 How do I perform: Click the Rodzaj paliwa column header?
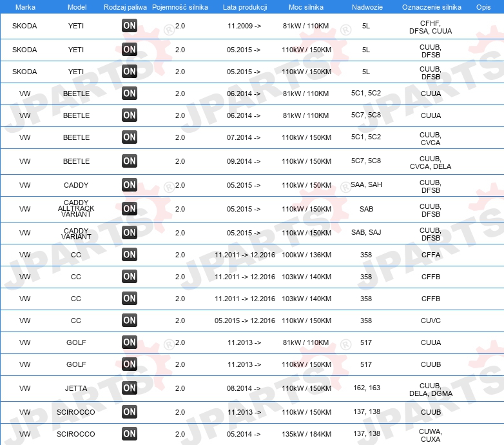tap(125, 7)
